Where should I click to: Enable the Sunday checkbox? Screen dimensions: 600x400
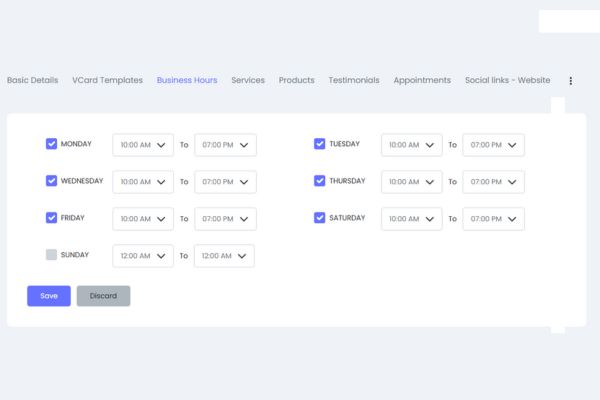click(52, 255)
